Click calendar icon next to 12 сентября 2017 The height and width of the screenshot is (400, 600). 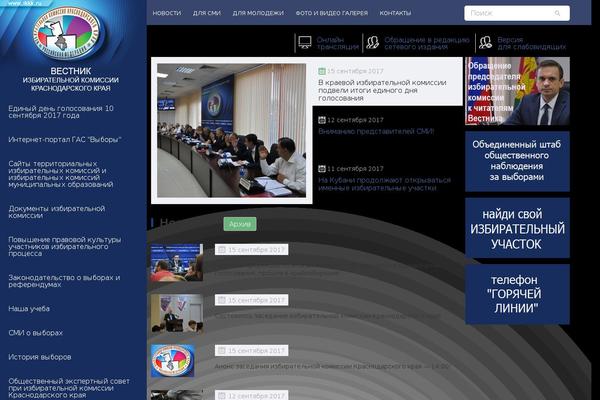(x=322, y=120)
